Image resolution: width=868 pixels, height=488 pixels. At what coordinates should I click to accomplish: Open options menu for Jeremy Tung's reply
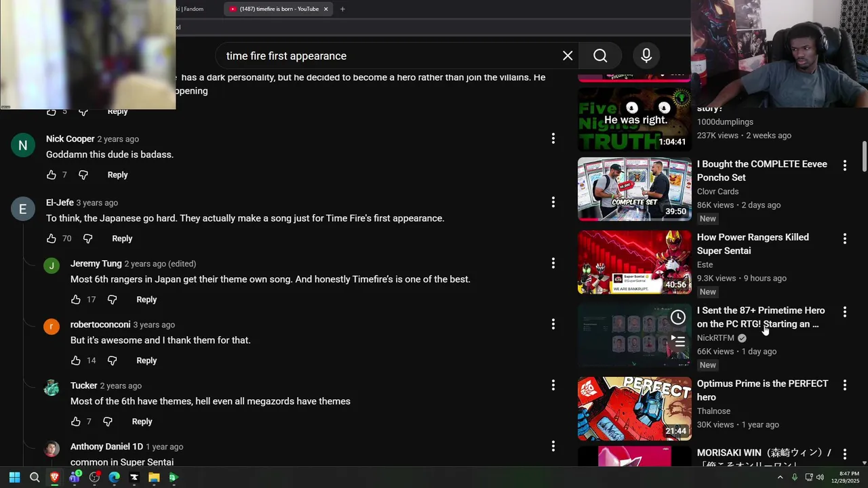(553, 263)
